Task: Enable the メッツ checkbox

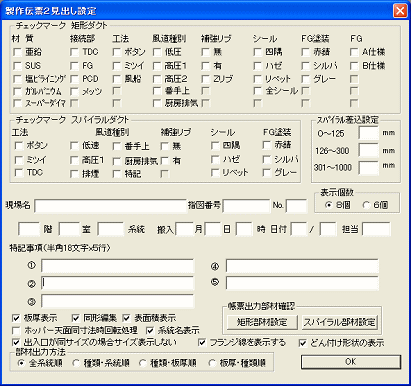Action: point(75,92)
